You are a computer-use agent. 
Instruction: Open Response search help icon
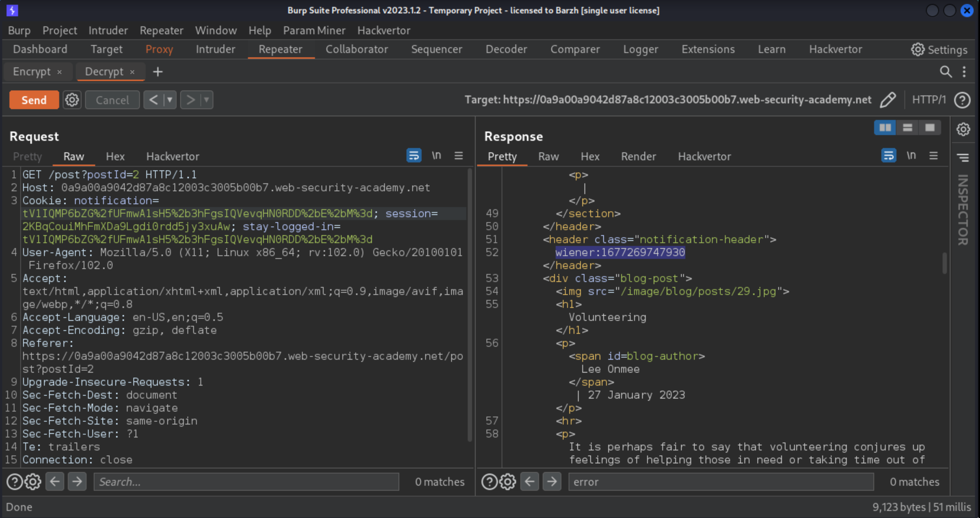point(490,482)
